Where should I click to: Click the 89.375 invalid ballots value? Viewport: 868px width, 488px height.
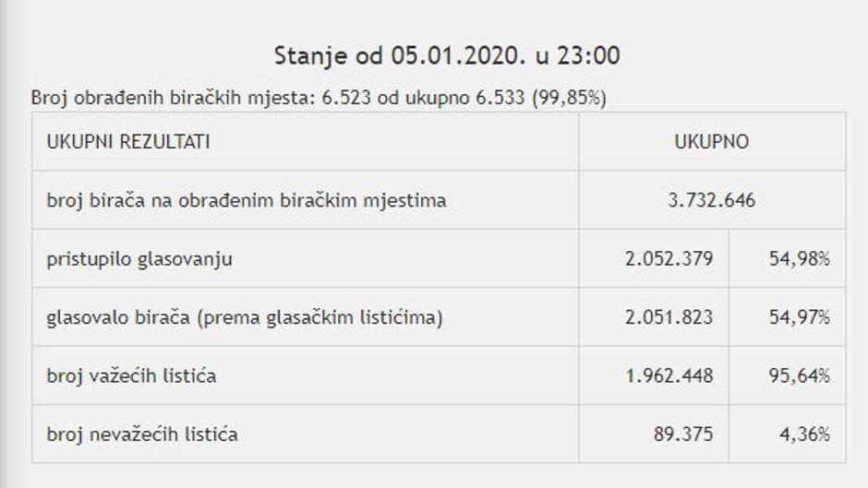click(683, 434)
